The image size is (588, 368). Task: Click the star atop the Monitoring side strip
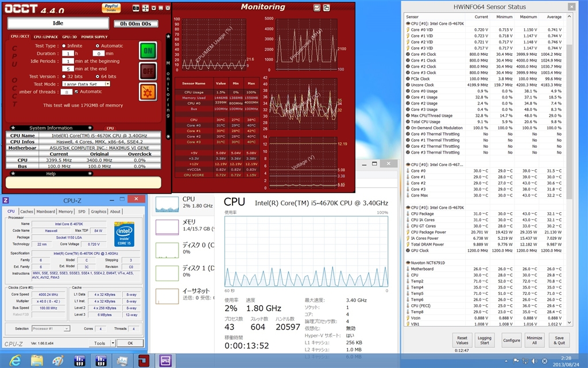pyautogui.click(x=168, y=36)
